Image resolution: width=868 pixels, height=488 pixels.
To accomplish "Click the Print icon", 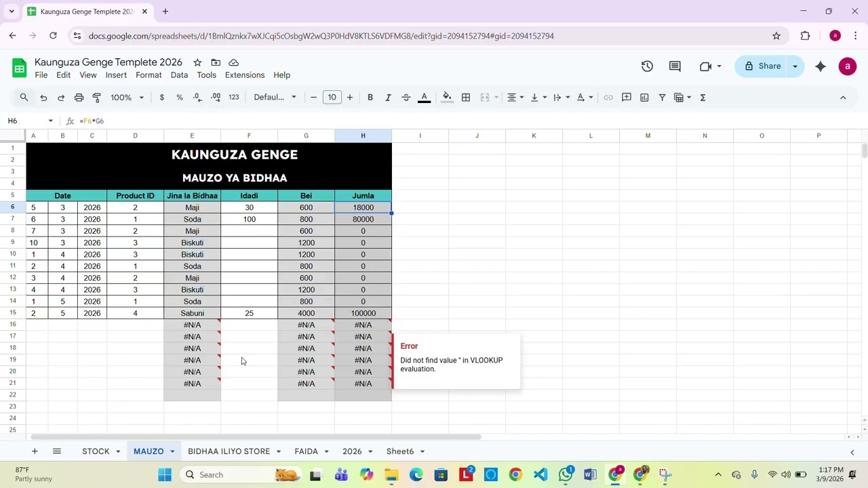I will [x=79, y=98].
